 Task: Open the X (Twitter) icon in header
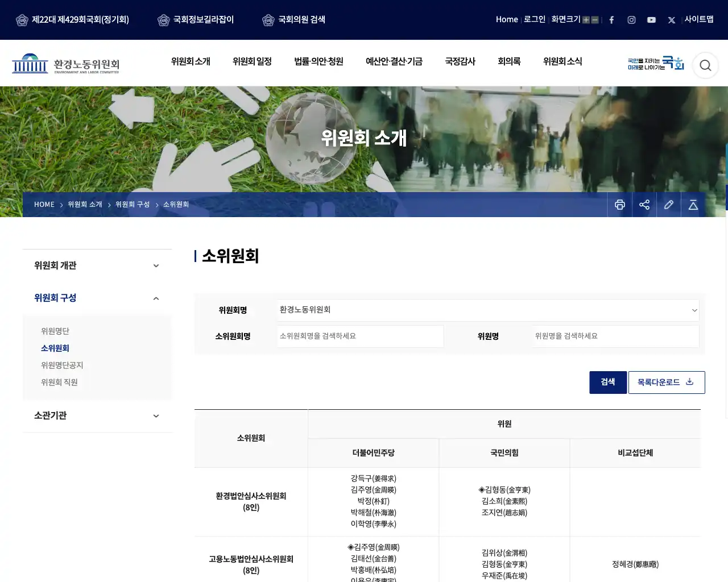tap(672, 20)
